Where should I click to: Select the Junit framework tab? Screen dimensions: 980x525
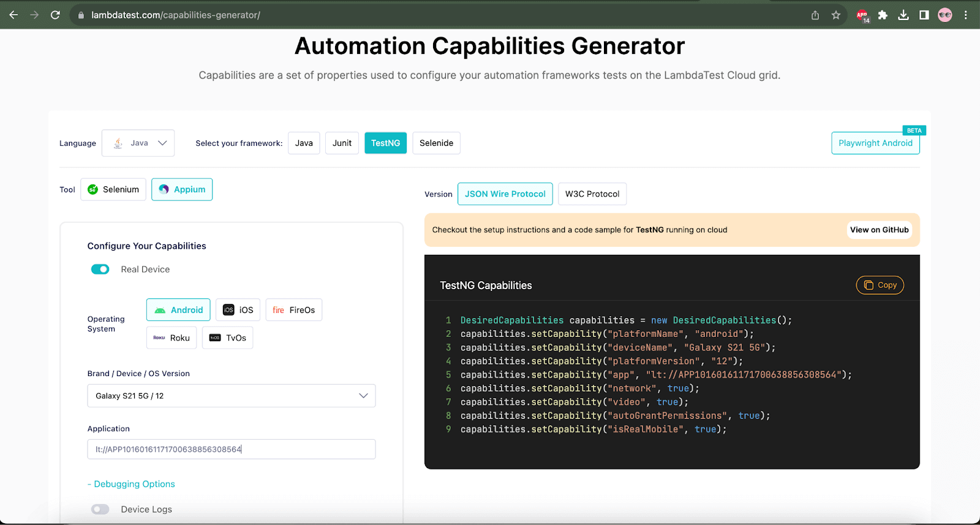[x=342, y=143]
